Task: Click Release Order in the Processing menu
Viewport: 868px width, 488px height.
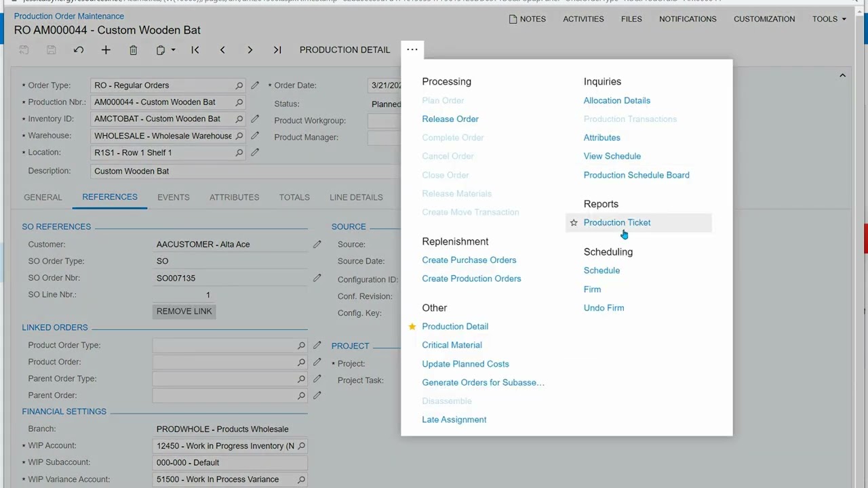Action: click(450, 119)
